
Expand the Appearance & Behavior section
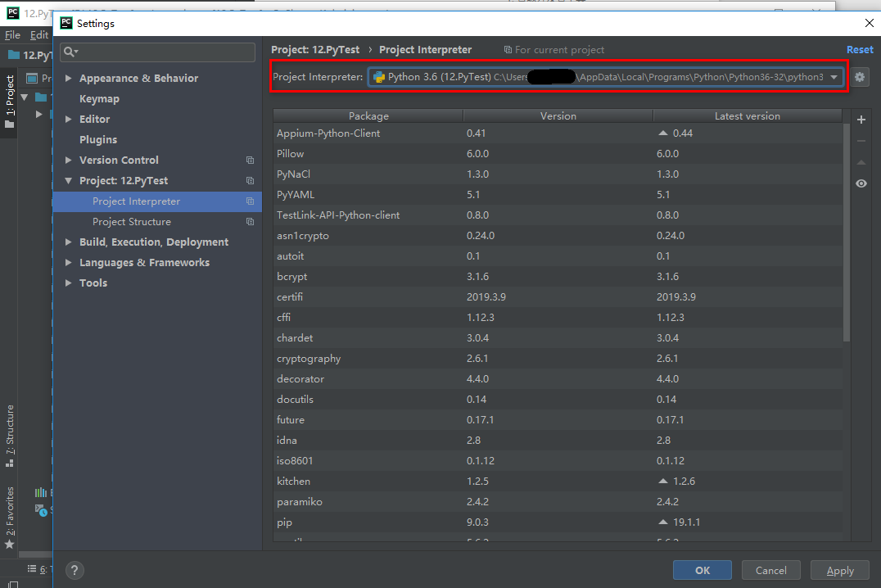(x=69, y=78)
